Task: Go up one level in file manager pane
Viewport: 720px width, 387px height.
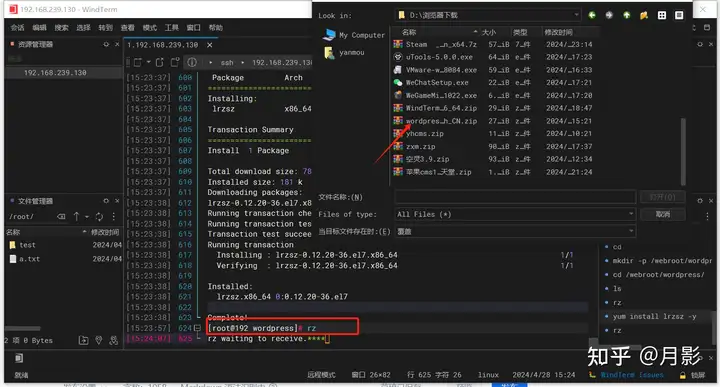Action: pos(76,216)
